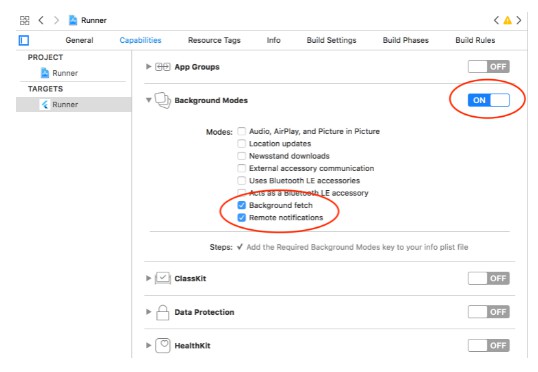Click the yellow warning triangle icon

coord(507,21)
